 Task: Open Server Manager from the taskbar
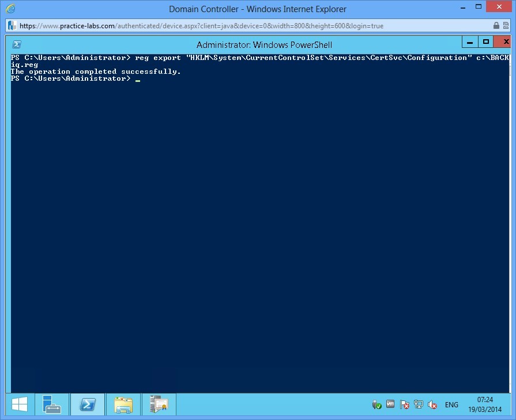click(52, 404)
